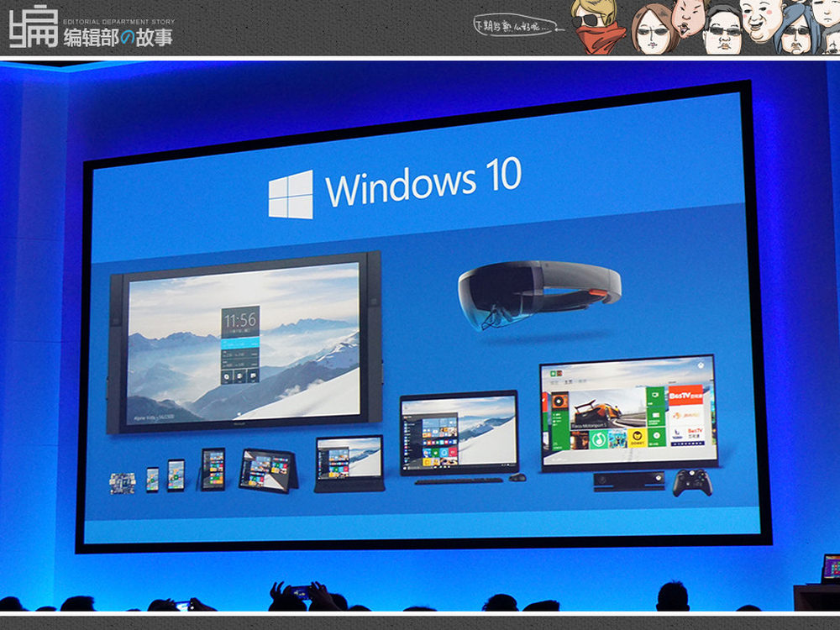Screen dimensions: 840x630
Task: Select the Xbox TV screen
Action: coord(628,412)
